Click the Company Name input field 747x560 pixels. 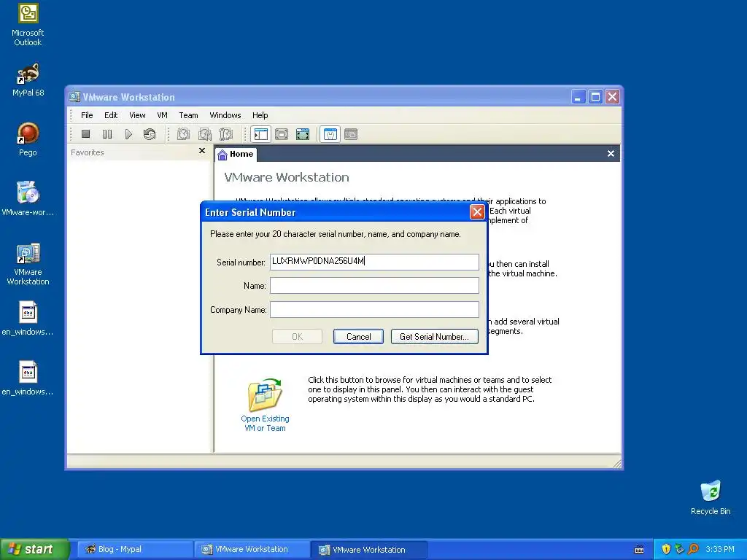374,309
